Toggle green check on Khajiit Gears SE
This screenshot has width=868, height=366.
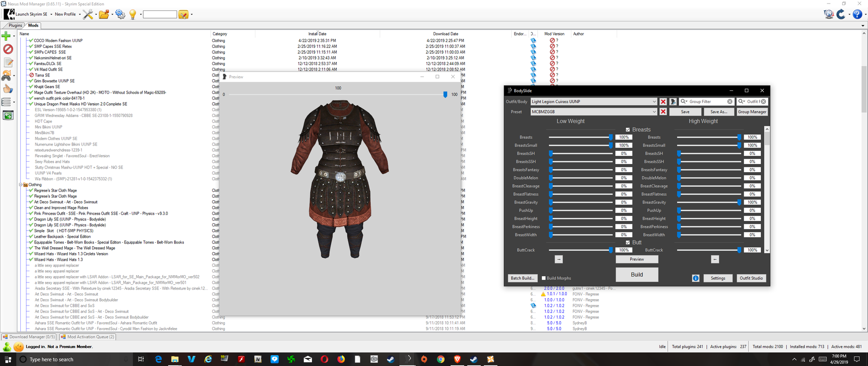pyautogui.click(x=31, y=87)
